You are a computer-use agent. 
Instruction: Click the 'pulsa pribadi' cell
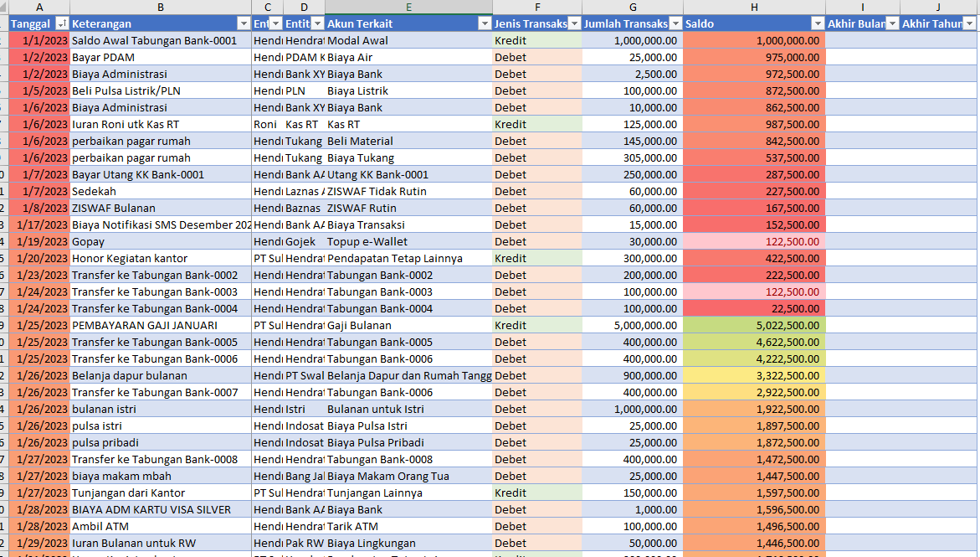pos(161,442)
